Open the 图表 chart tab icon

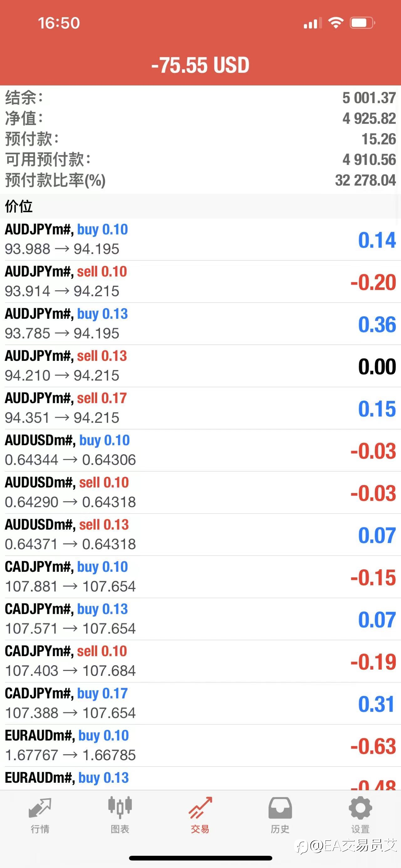coord(120,808)
